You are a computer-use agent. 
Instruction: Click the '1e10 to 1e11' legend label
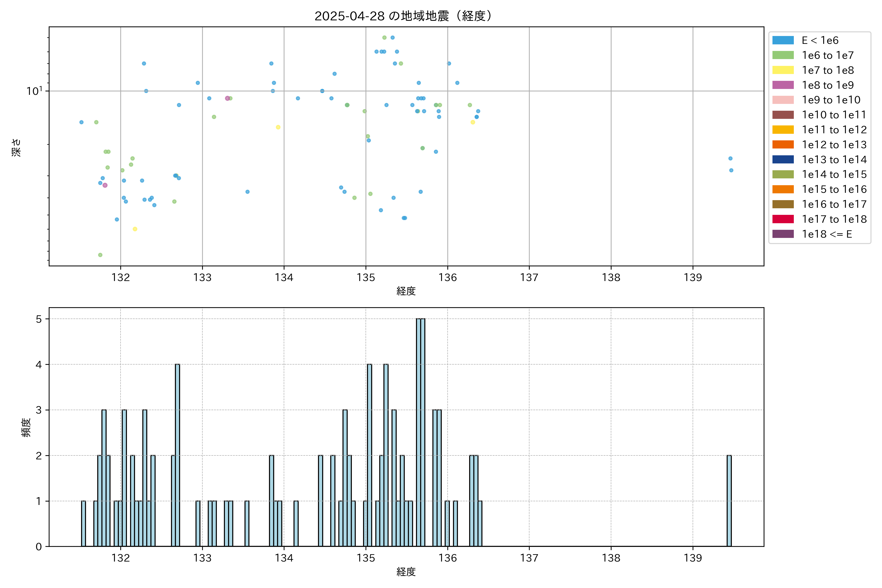coord(834,115)
